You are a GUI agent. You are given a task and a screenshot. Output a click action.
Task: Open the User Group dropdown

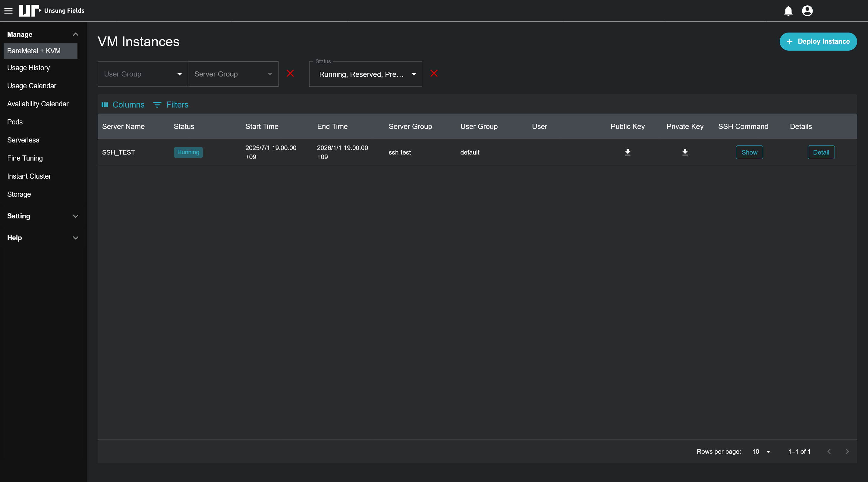(x=143, y=74)
